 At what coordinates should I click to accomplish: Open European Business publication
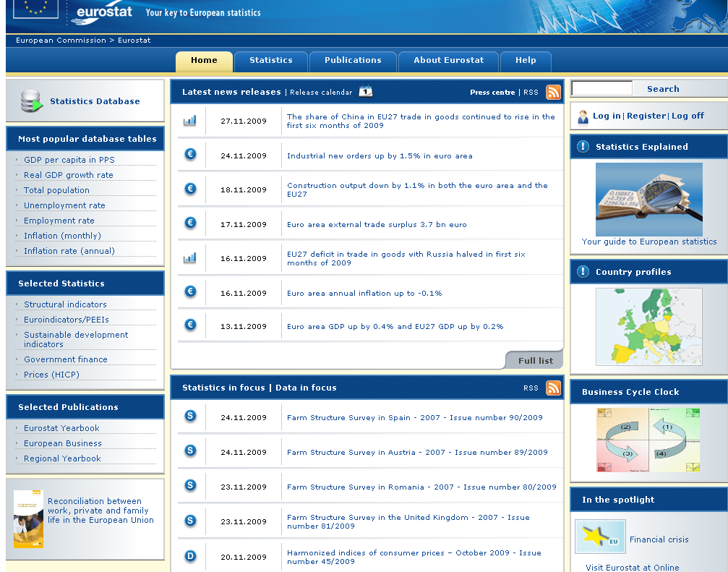[63, 443]
